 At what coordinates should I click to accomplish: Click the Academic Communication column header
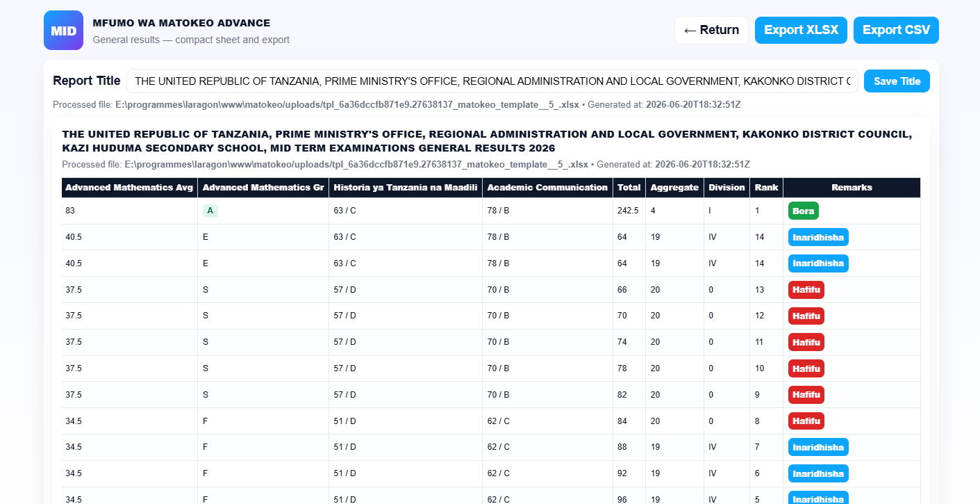(x=547, y=188)
